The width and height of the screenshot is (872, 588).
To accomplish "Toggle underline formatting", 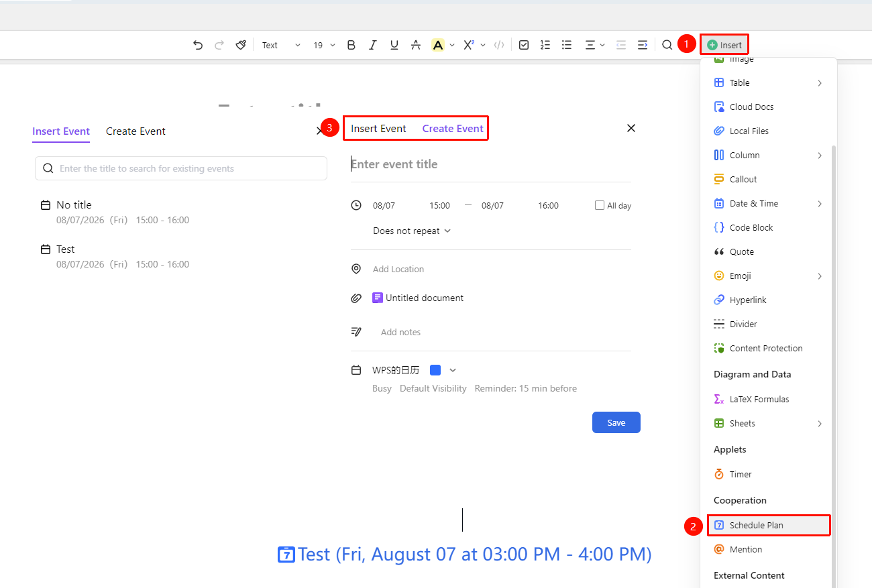I will pyautogui.click(x=394, y=45).
